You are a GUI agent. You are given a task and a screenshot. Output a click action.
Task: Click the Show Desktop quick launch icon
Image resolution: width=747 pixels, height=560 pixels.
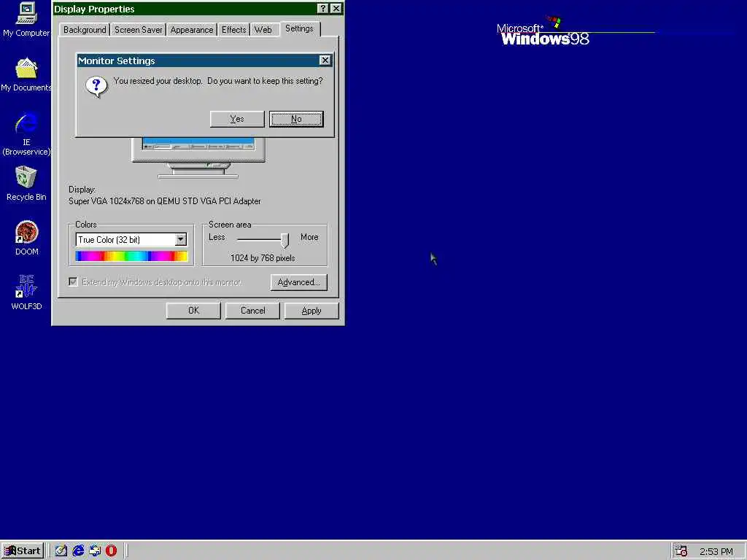point(61,551)
